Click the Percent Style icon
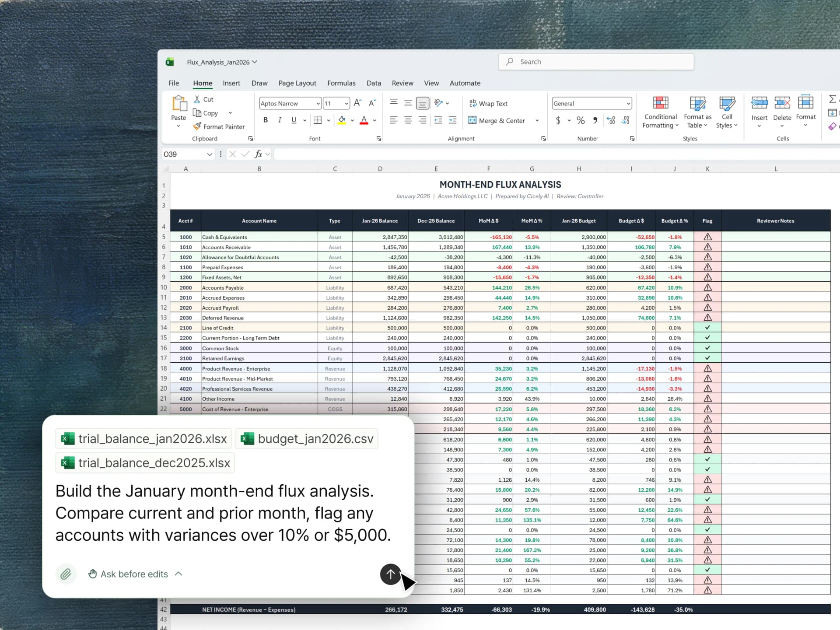This screenshot has width=840, height=630. (581, 120)
